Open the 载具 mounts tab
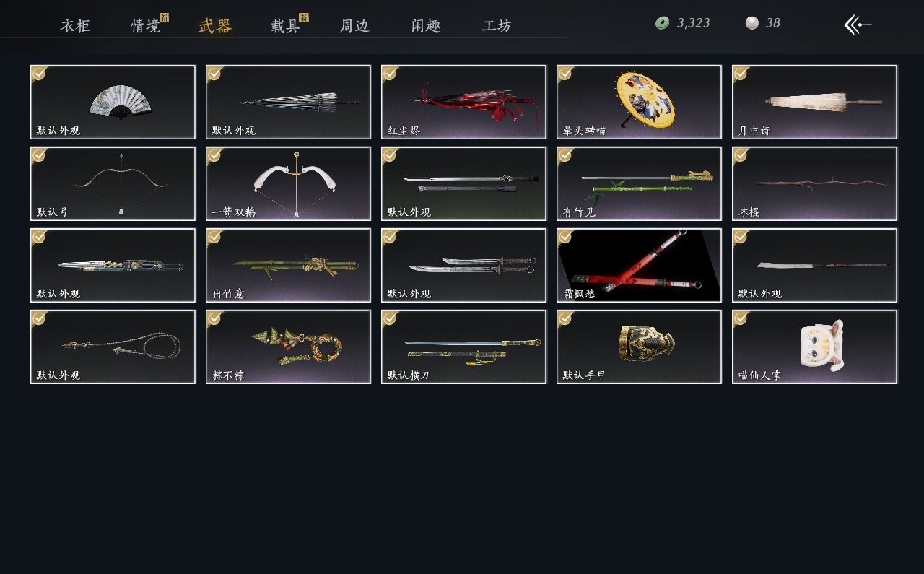Screen dimensions: 924x574 pos(285,26)
